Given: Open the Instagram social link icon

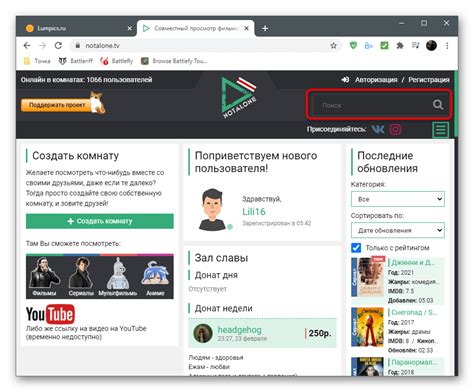Looking at the screenshot, I should tap(395, 129).
